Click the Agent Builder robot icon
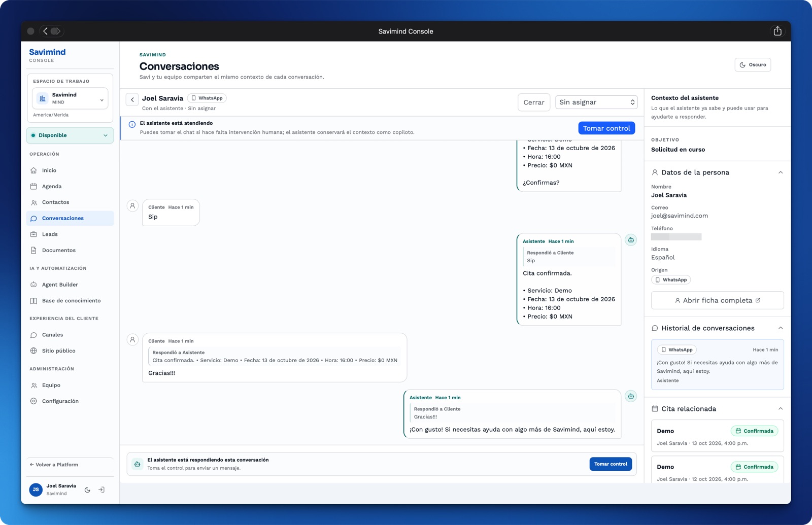This screenshot has width=812, height=525. [x=33, y=285]
